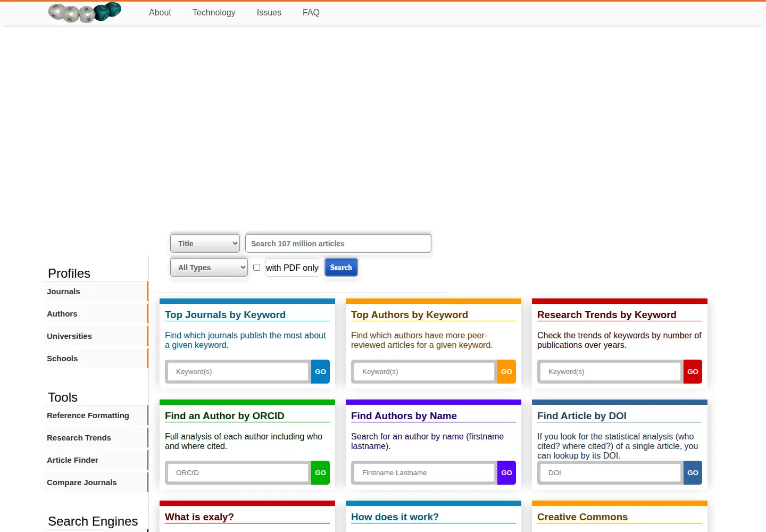Click the ORCID input field
The image size is (766, 532).
(x=238, y=473)
